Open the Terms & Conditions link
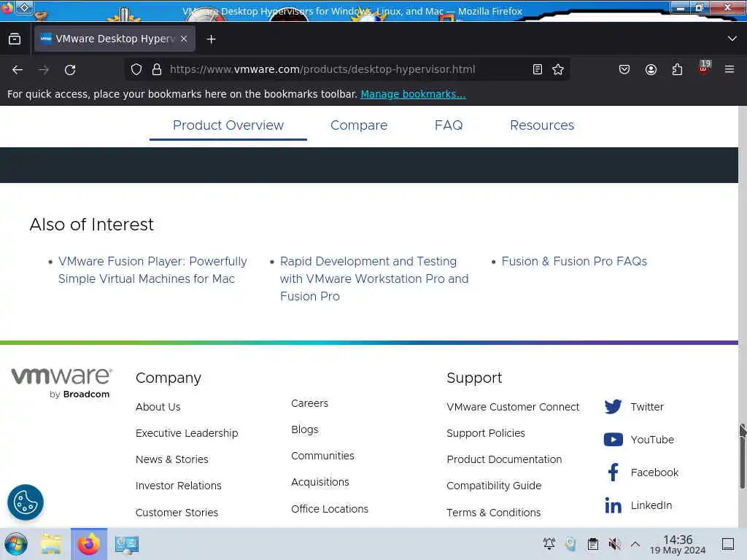 click(x=494, y=513)
